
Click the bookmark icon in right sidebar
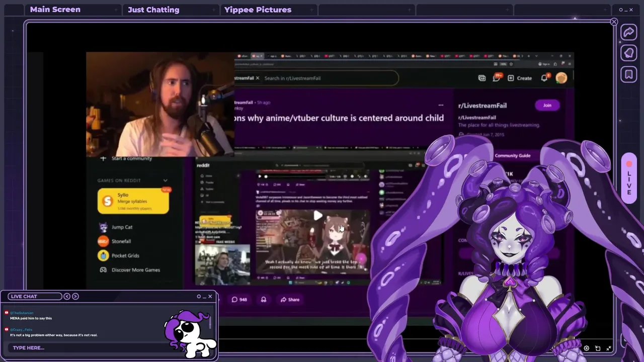[629, 75]
